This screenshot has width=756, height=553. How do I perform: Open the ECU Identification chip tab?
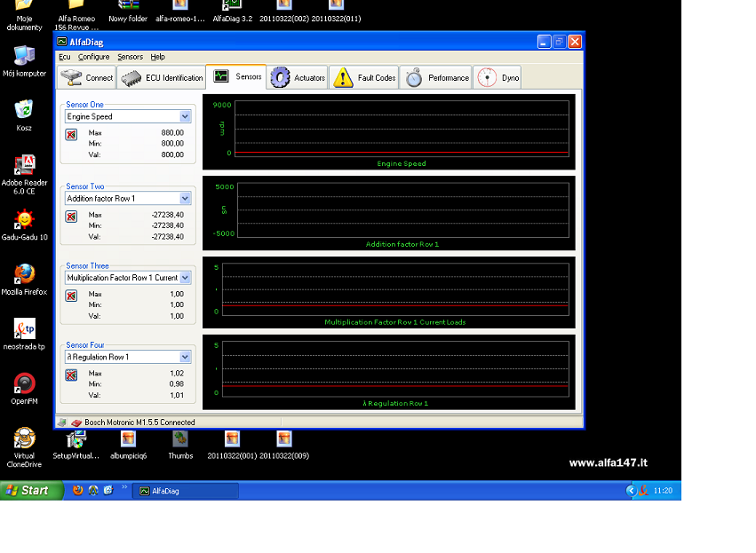point(162,78)
